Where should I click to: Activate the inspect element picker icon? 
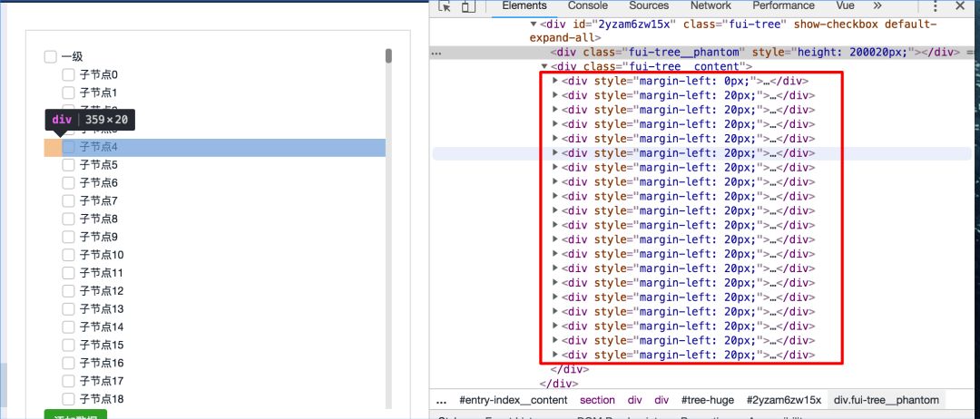(x=445, y=6)
